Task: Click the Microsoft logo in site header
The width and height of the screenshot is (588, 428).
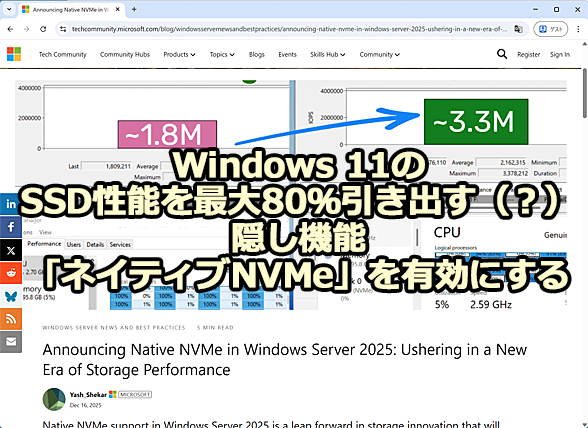Action: (14, 54)
